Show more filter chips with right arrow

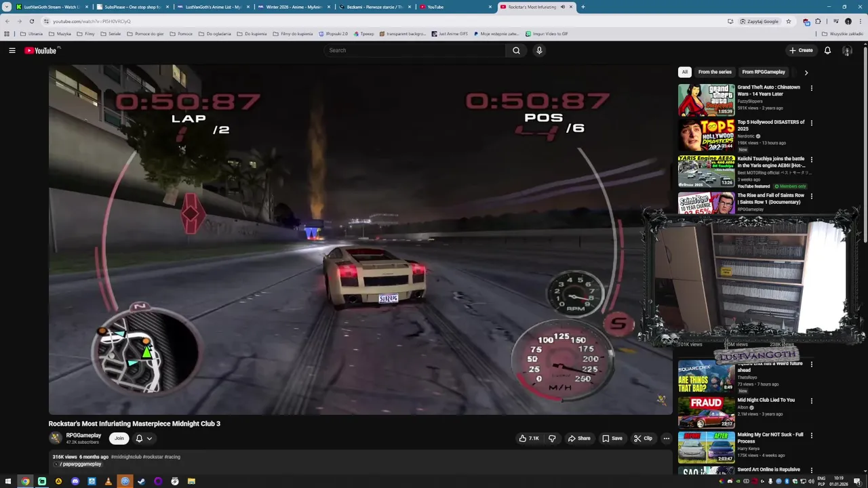pyautogui.click(x=806, y=72)
